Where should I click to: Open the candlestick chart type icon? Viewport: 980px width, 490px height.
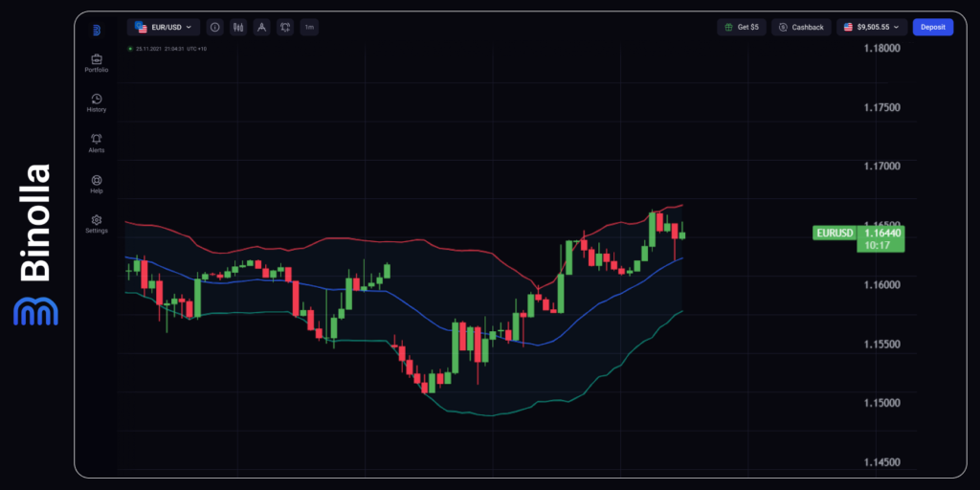click(238, 28)
